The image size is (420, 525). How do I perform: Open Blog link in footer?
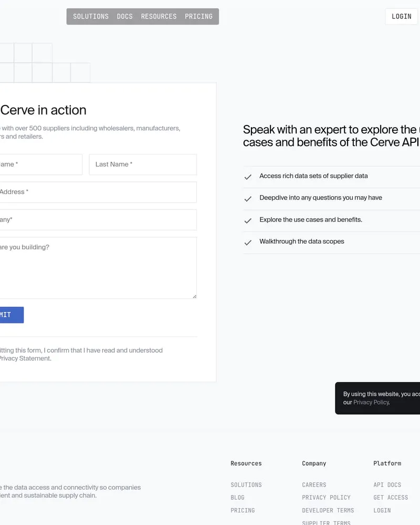[x=237, y=498]
